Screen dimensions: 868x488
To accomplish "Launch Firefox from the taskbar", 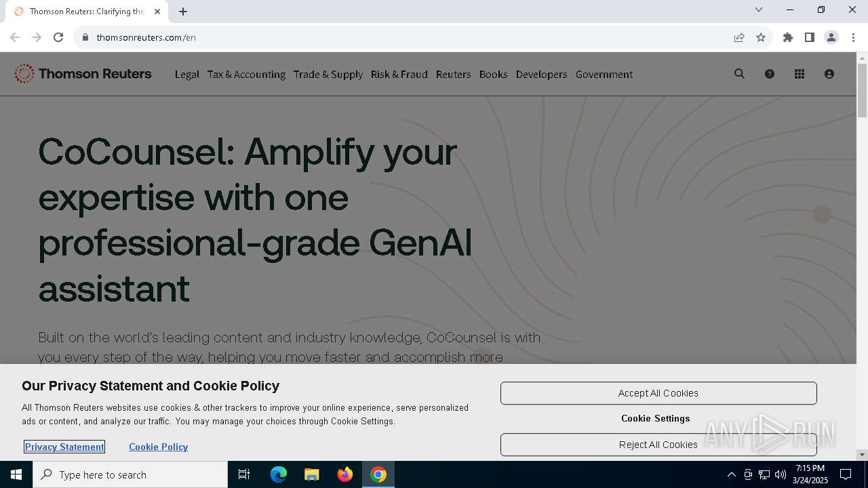I will pyautogui.click(x=345, y=474).
